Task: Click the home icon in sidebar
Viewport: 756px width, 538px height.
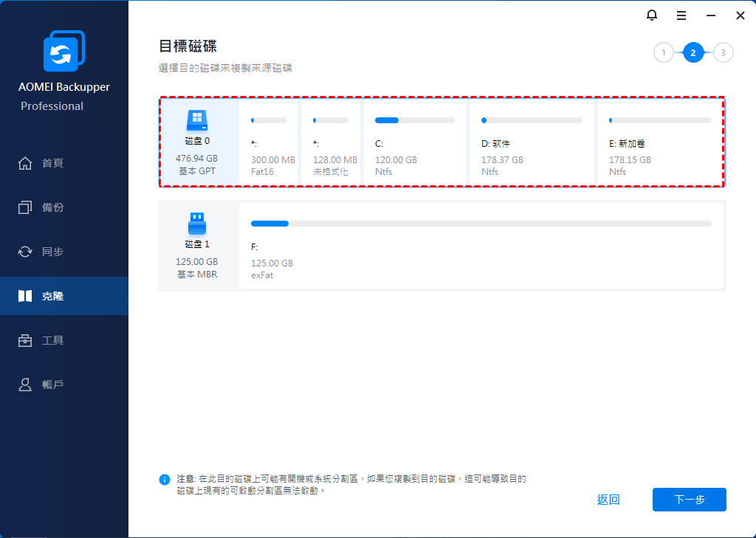Action: [25, 163]
